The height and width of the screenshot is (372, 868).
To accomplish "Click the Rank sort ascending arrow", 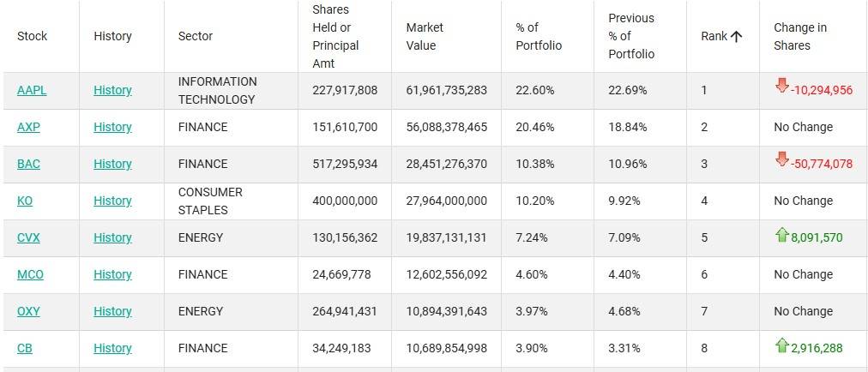I will (x=736, y=36).
